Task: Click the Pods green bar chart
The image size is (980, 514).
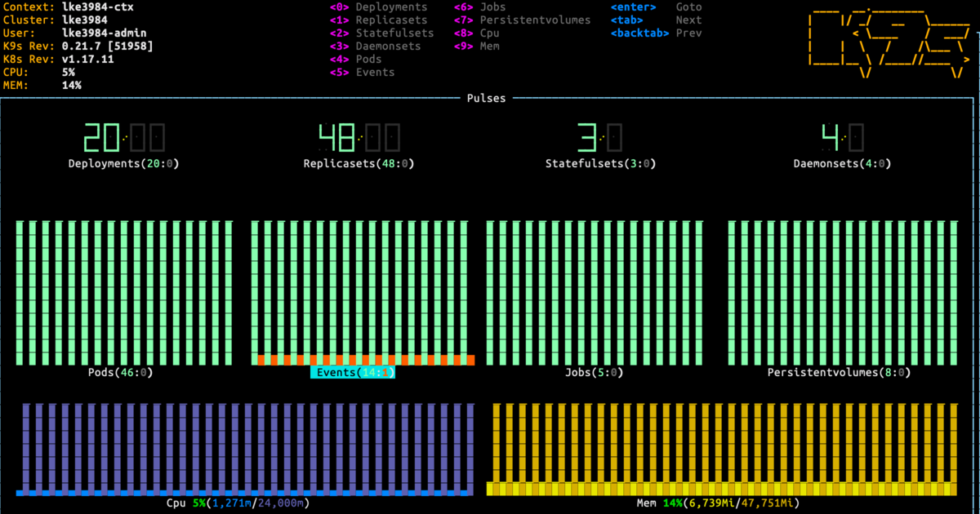Action: pyautogui.click(x=124, y=291)
